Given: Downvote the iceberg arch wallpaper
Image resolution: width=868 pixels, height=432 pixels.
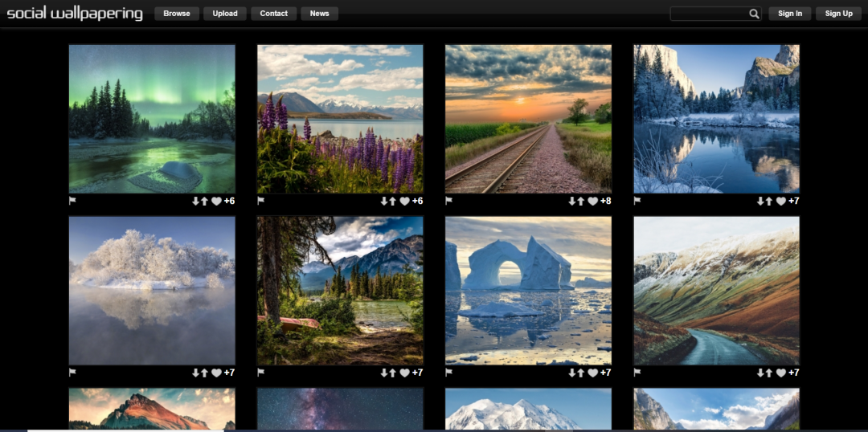Looking at the screenshot, I should click(572, 373).
